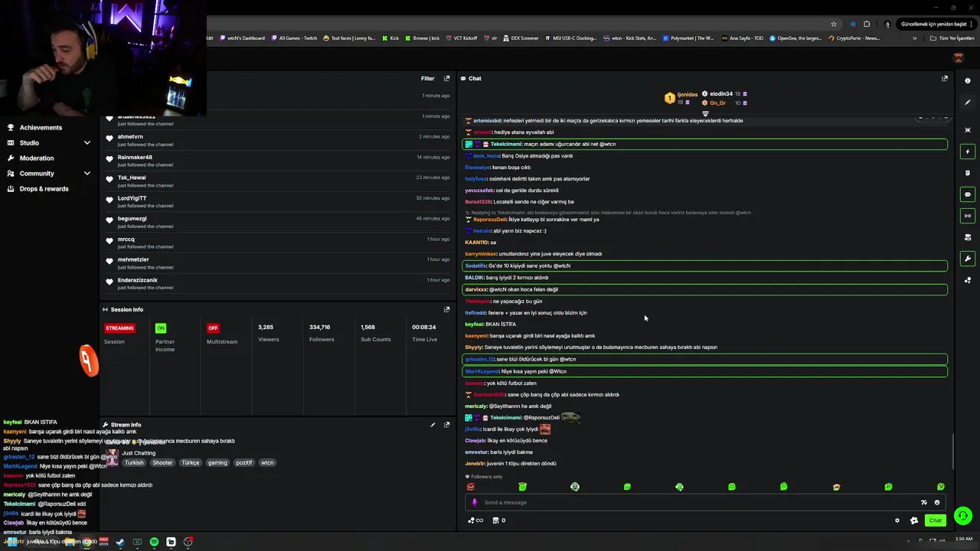The image size is (980, 551).
Task: Click the chat panel scrollbar
Action: coord(953,452)
